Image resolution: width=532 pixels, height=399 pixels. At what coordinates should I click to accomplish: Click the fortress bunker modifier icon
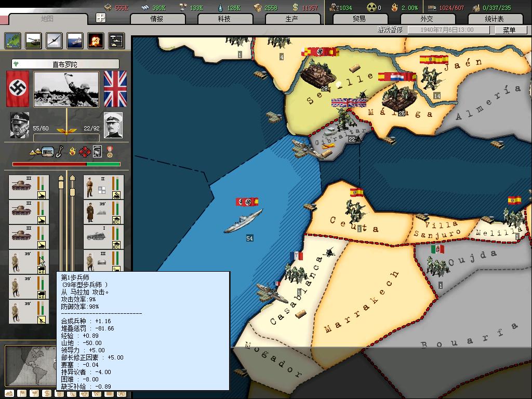(x=48, y=152)
